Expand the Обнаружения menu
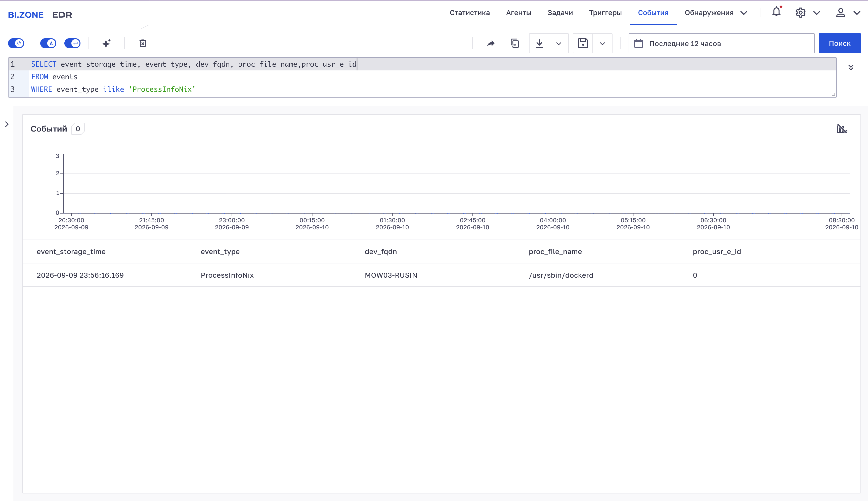 point(716,13)
